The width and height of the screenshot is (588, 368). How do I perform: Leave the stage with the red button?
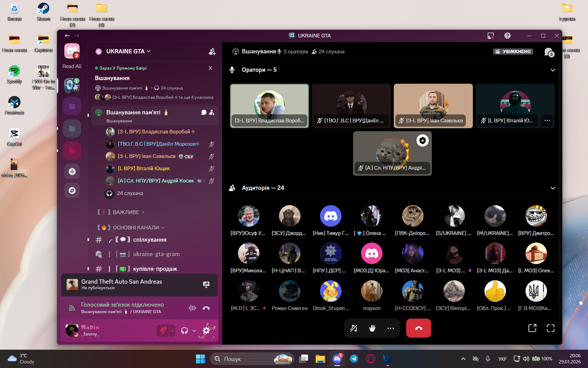tap(418, 328)
